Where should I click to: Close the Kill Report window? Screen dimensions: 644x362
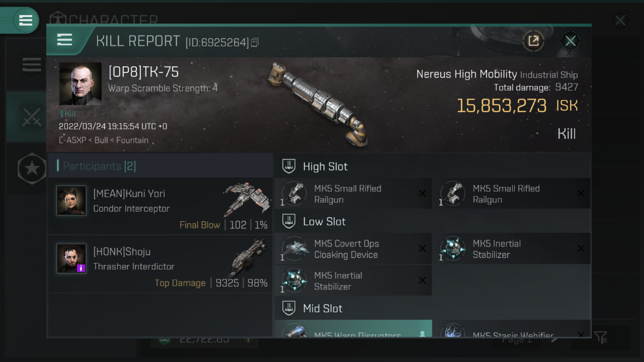click(x=570, y=41)
